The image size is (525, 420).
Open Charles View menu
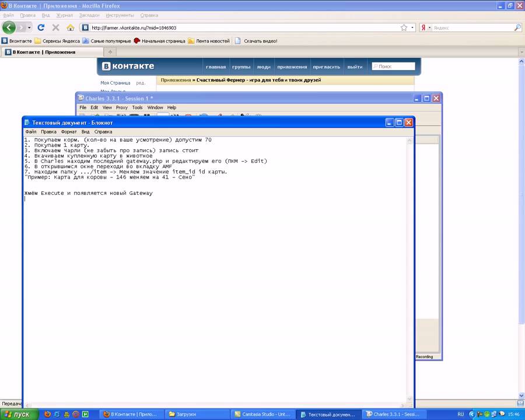click(107, 107)
